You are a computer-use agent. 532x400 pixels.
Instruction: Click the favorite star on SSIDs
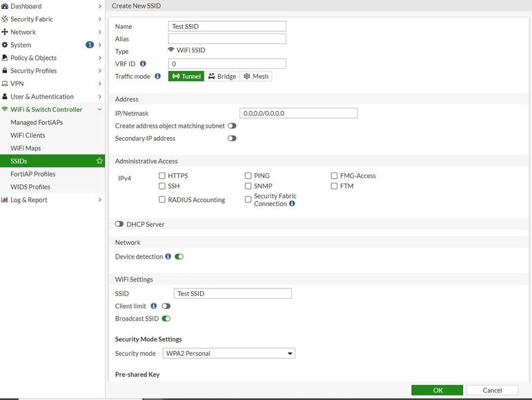99,161
